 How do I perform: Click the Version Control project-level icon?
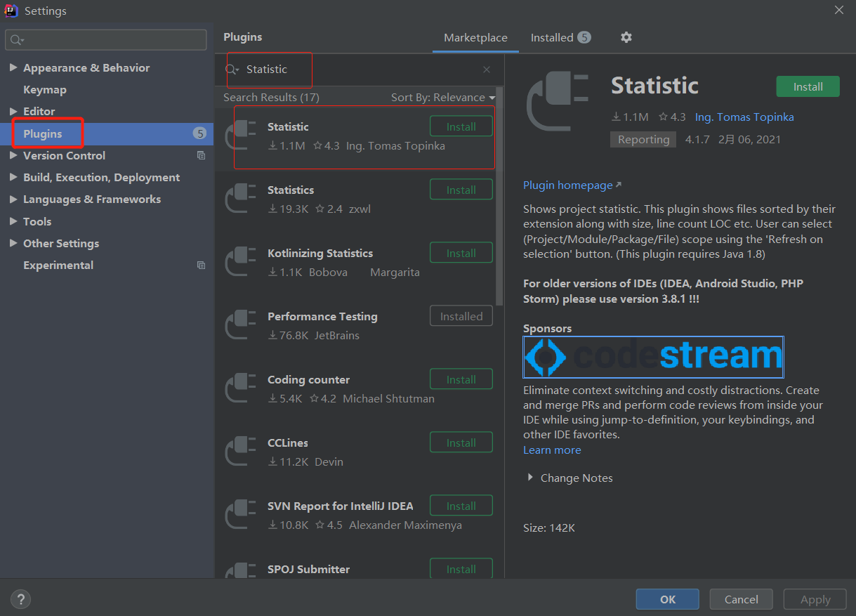point(202,155)
